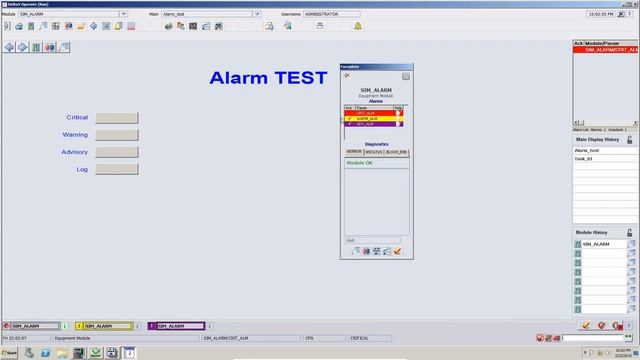Select the purple ADV_ALM alarm row
Screen dimensions: 640x360
point(374,124)
